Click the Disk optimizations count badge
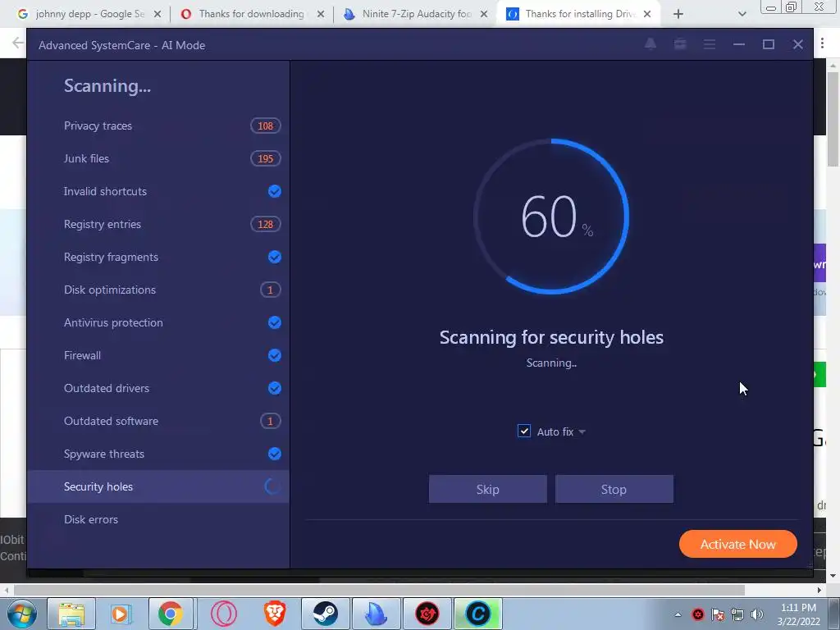 (270, 290)
